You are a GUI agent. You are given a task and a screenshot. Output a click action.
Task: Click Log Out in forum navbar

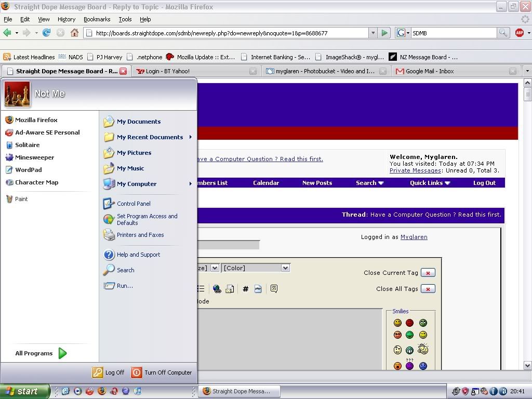click(485, 183)
